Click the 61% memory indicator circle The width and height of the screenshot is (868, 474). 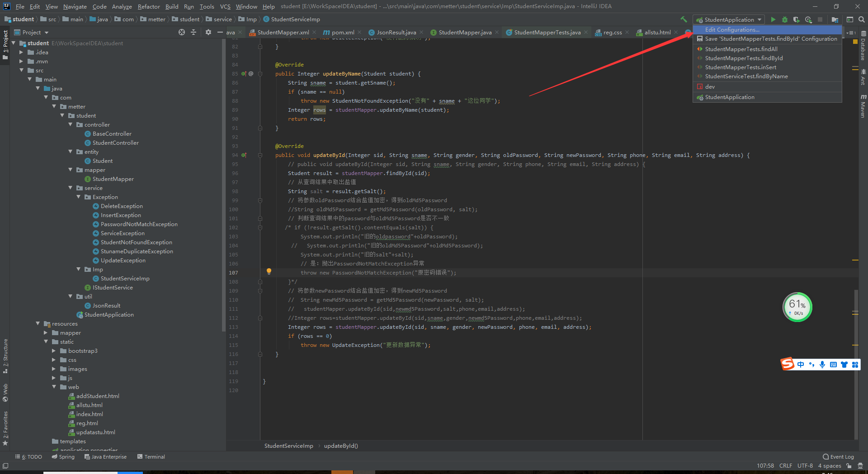pos(797,307)
